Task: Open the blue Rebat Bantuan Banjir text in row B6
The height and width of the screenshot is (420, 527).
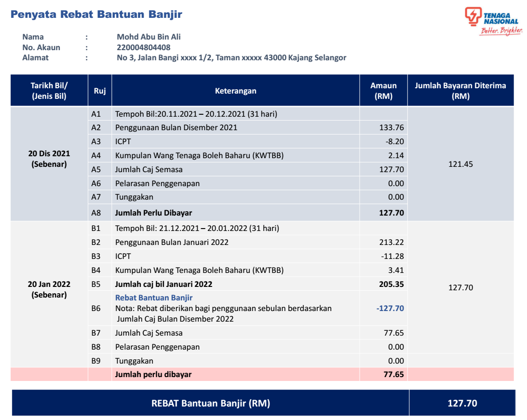Action: tap(154, 298)
